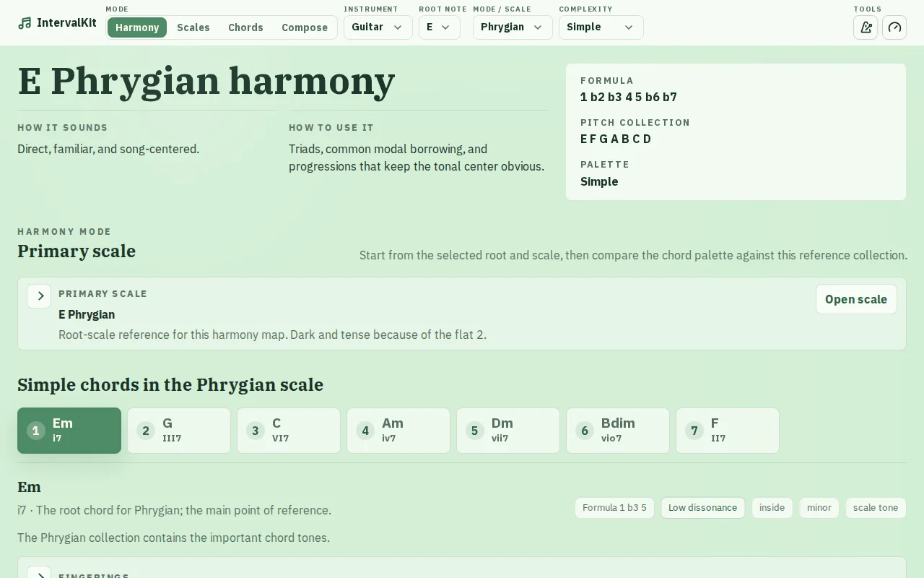Click the Palette value Simple
The width and height of the screenshot is (924, 578).
click(599, 181)
